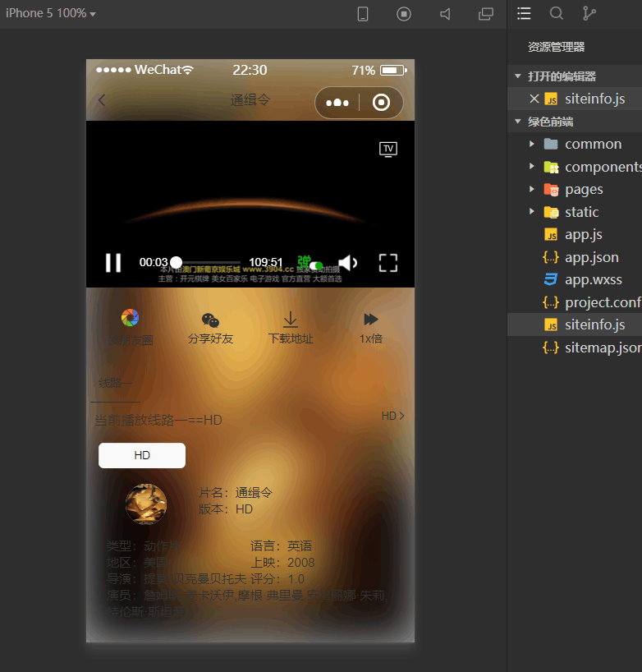Expand the common folder
The height and width of the screenshot is (672, 642).
pos(532,144)
